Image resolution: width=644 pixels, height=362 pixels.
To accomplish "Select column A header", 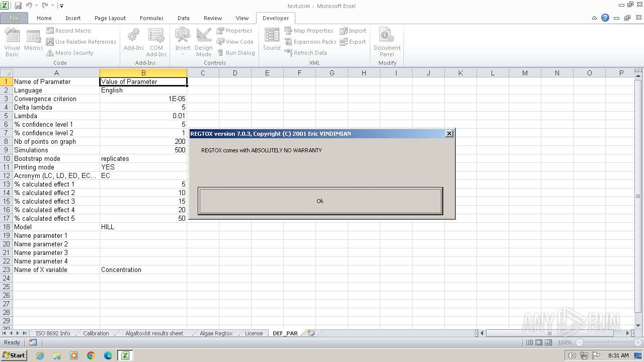I will point(56,73).
